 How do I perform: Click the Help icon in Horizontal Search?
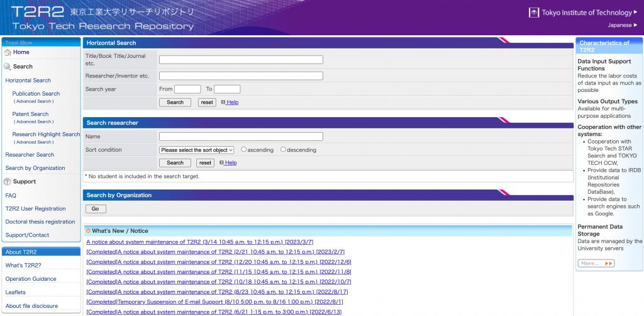pos(223,103)
